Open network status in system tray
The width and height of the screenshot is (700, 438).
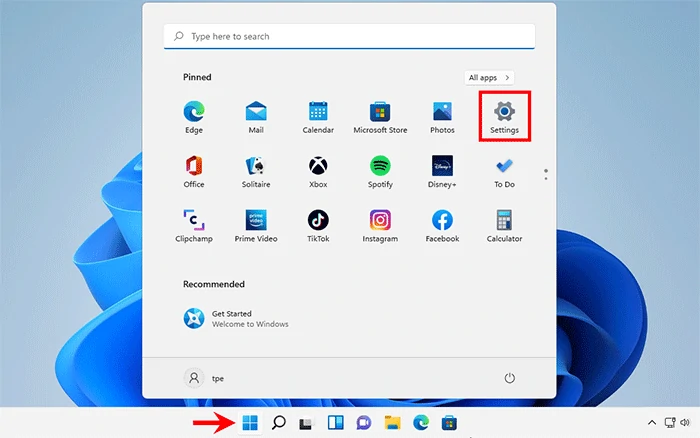[670, 422]
